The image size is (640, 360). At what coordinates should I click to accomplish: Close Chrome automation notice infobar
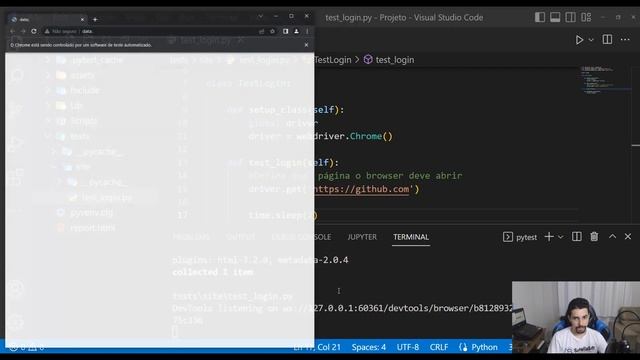click(306, 45)
